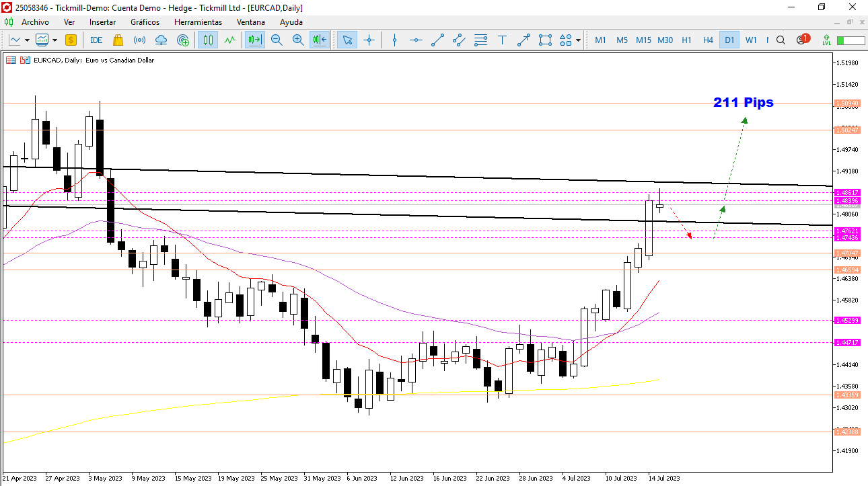Click the 1.50940 price level label
868x486 pixels.
click(x=847, y=104)
